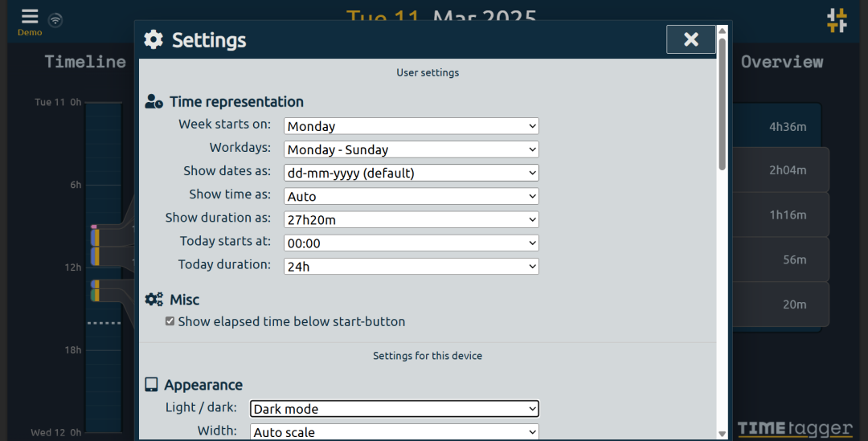Click the 18h timeline marker
The height and width of the screenshot is (441, 868).
tap(72, 349)
